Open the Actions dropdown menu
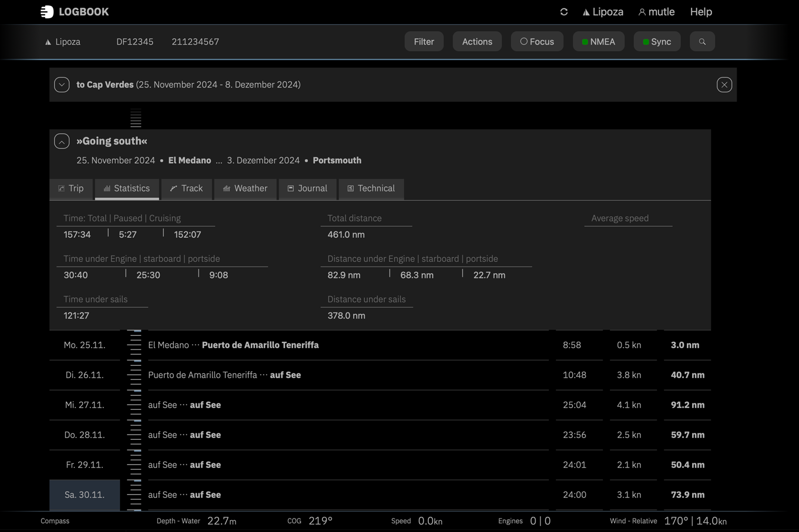Screen dimensions: 799x532 point(477,42)
